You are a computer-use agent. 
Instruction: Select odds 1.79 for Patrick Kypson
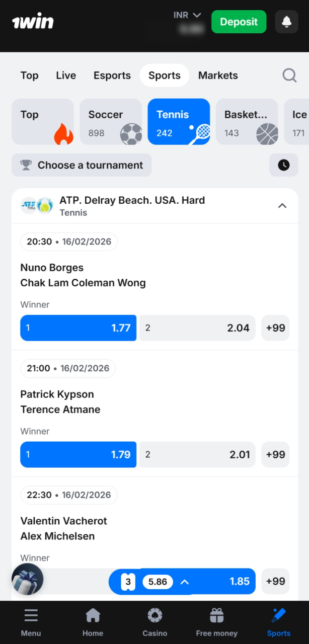click(78, 454)
